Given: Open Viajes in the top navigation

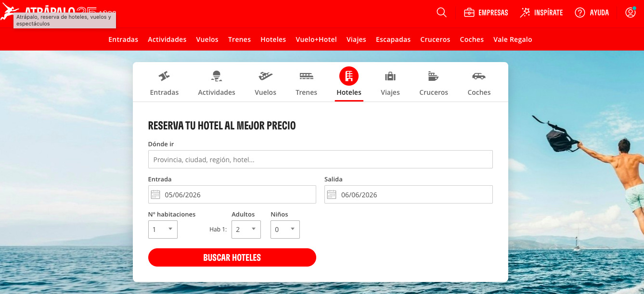Looking at the screenshot, I should click(356, 39).
